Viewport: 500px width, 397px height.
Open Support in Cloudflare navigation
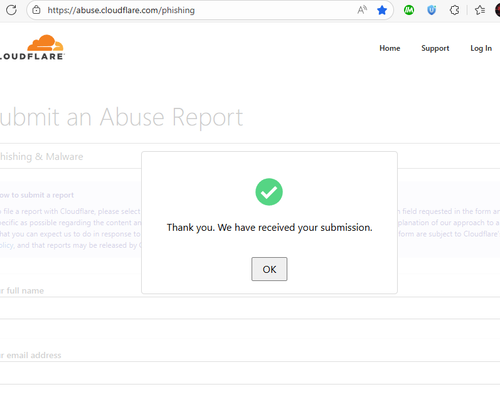pyautogui.click(x=435, y=48)
